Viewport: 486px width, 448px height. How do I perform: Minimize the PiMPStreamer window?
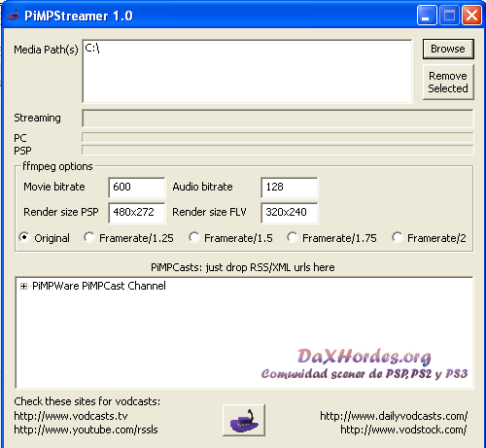pyautogui.click(x=427, y=16)
